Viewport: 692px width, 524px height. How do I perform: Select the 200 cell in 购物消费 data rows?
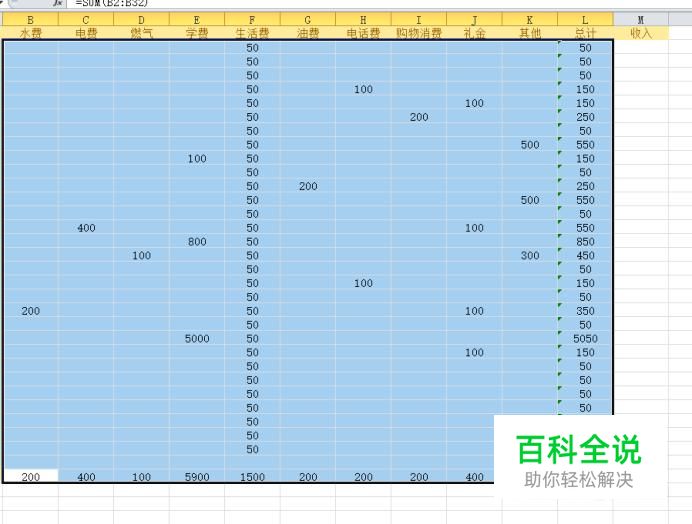tap(419, 117)
